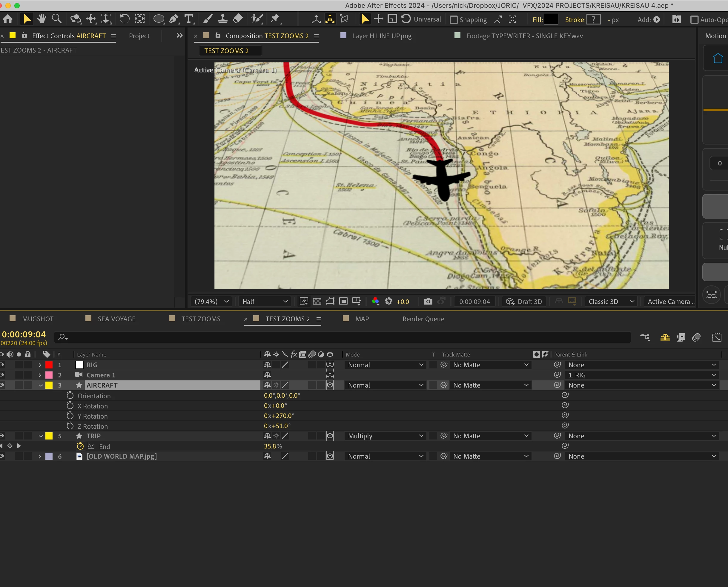Viewport: 728px width, 587px height.
Task: Toggle the transparency grid button
Action: pos(317,301)
